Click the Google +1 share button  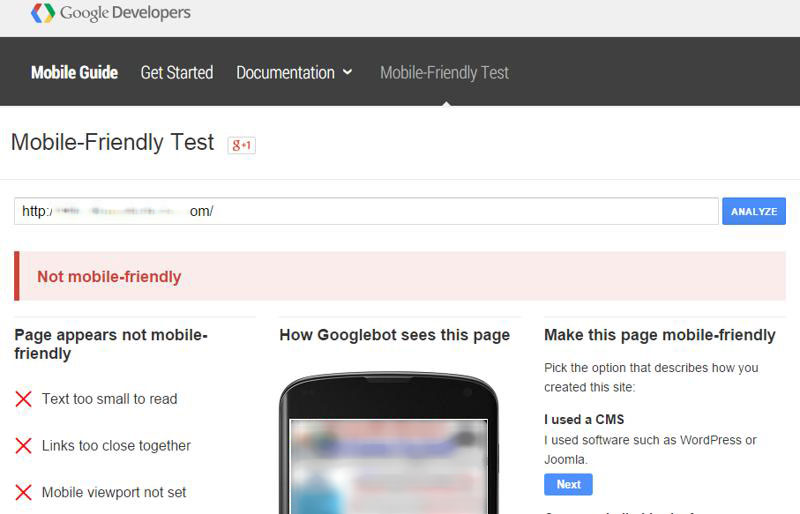click(x=242, y=145)
